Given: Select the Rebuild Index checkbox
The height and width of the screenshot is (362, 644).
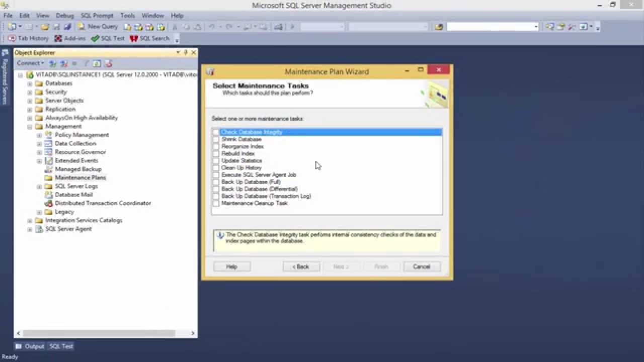Looking at the screenshot, I should pyautogui.click(x=216, y=153).
